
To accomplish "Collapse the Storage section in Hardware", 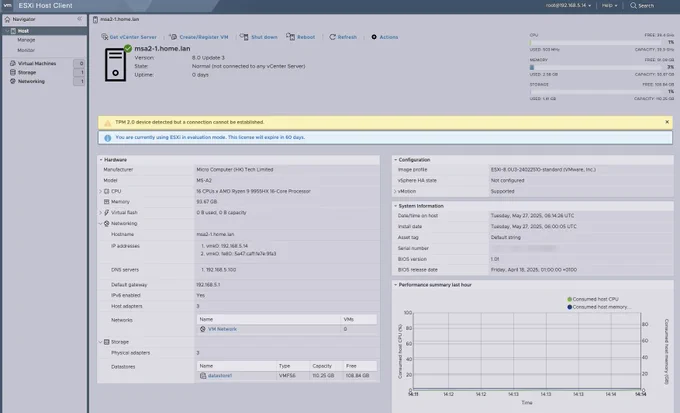I will pos(101,342).
